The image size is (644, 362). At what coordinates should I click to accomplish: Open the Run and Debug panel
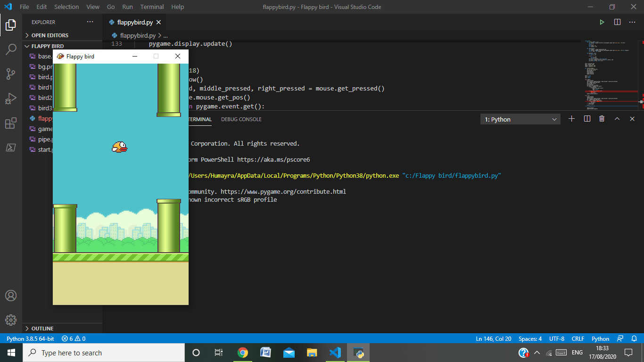[10, 98]
